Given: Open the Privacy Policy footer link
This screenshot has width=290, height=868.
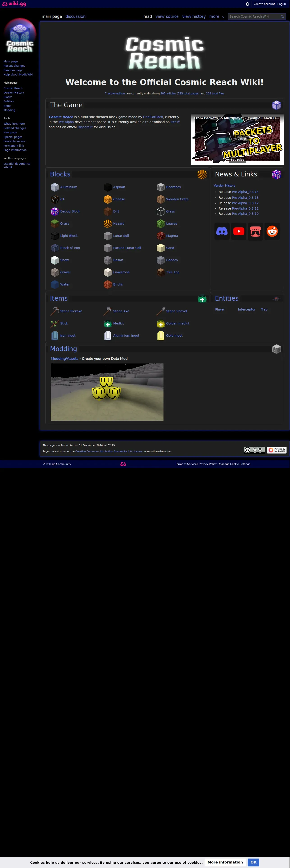Looking at the screenshot, I should coord(208,464).
